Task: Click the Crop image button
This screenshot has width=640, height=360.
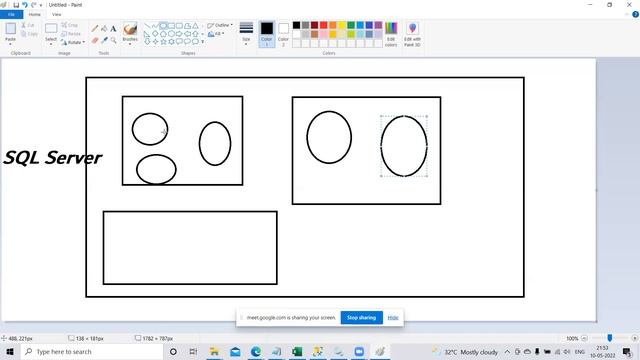Action: click(x=69, y=25)
